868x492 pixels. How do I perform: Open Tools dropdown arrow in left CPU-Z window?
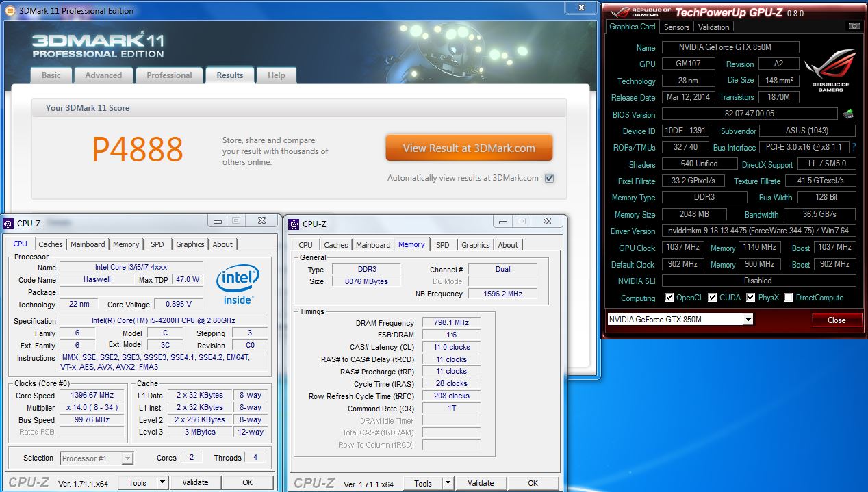[162, 482]
